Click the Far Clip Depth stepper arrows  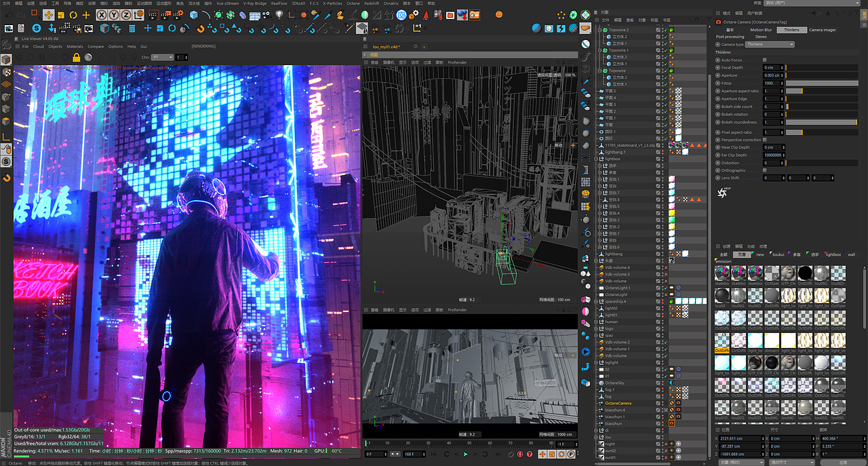coord(783,155)
